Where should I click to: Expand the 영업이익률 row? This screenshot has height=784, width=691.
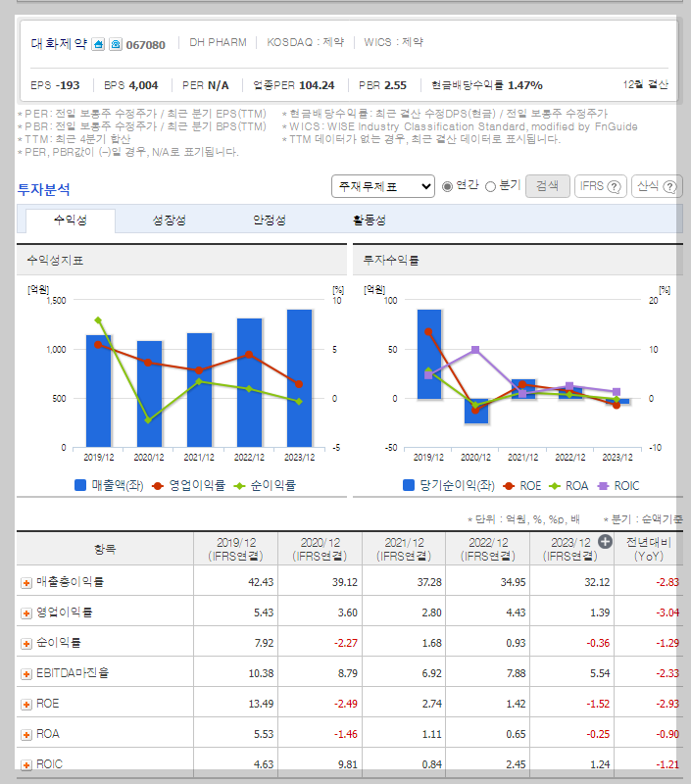[x=26, y=613]
